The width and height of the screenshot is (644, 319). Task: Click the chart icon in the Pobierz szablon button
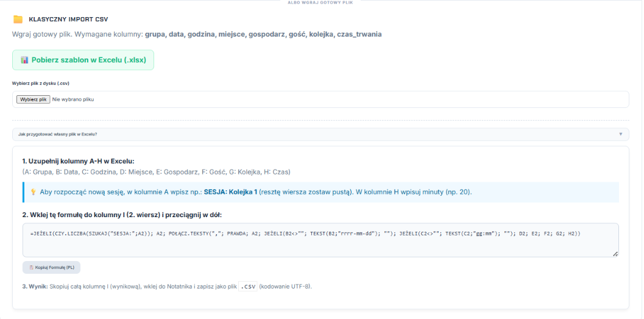pos(24,60)
